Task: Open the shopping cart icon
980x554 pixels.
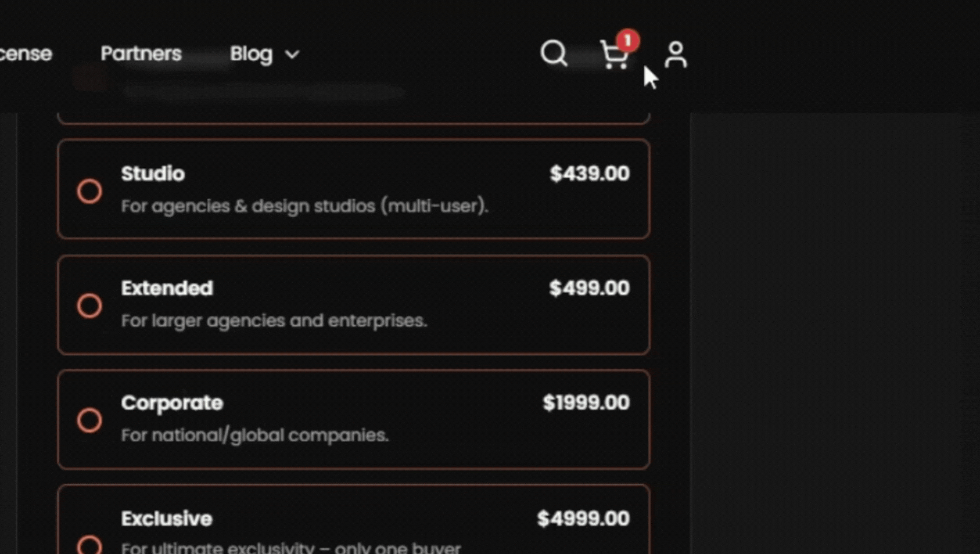Action: point(614,55)
